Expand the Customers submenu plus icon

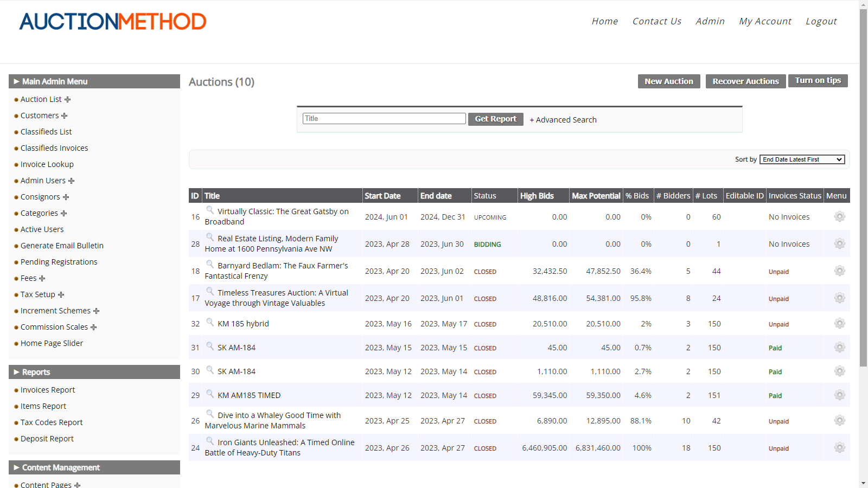[65, 116]
